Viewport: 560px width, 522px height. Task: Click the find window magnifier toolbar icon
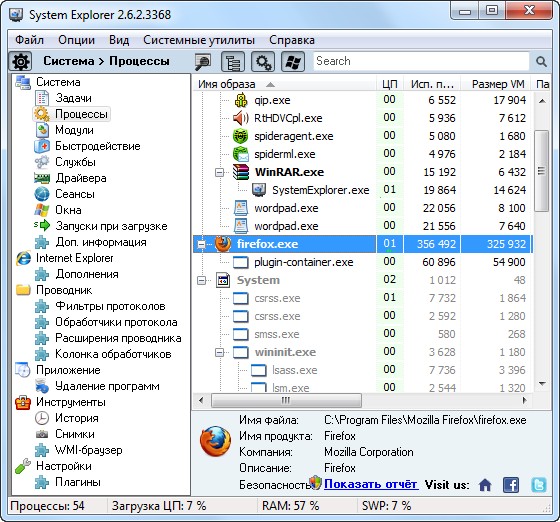click(203, 61)
